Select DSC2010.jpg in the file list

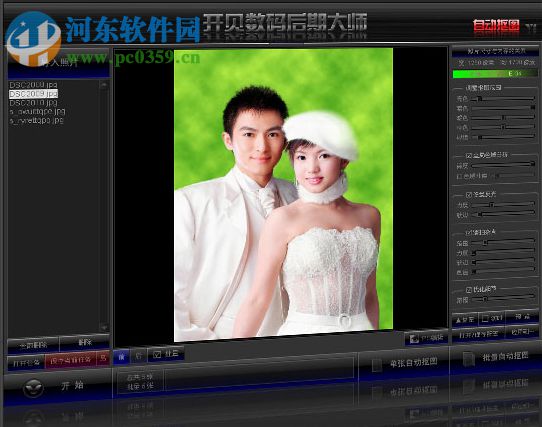34,103
